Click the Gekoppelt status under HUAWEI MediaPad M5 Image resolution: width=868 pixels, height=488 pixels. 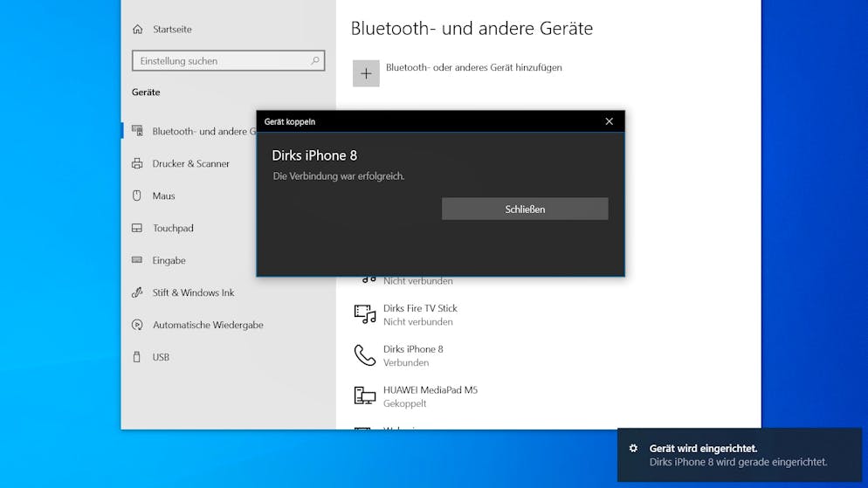pos(404,404)
